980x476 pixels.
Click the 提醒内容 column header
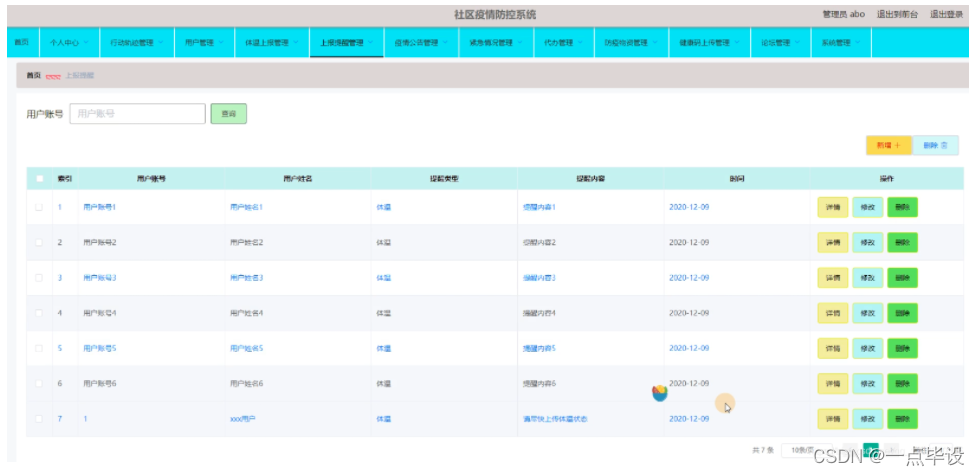pos(590,179)
